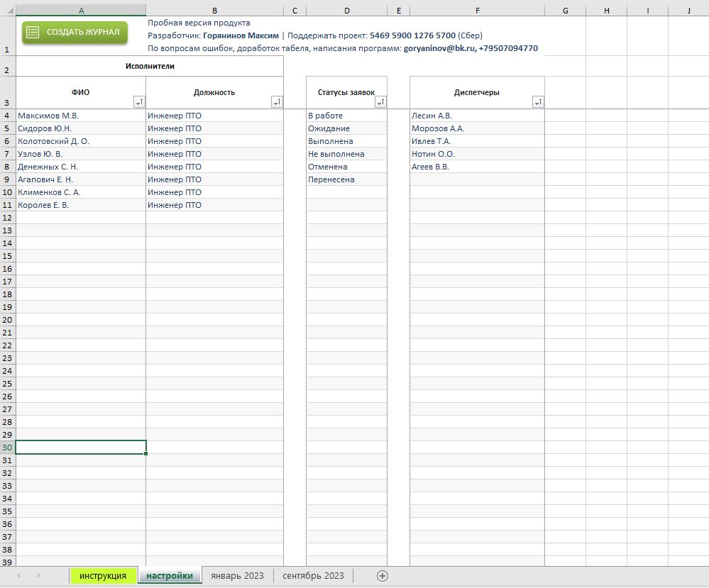This screenshot has width=709, height=588.
Task: Open the январь 2023 sheet tab
Action: (237, 576)
